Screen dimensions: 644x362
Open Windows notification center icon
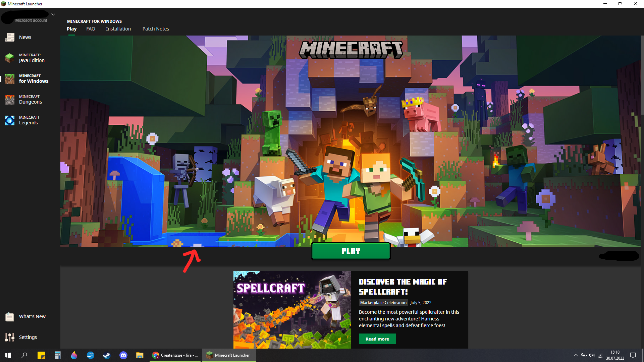pos(633,355)
